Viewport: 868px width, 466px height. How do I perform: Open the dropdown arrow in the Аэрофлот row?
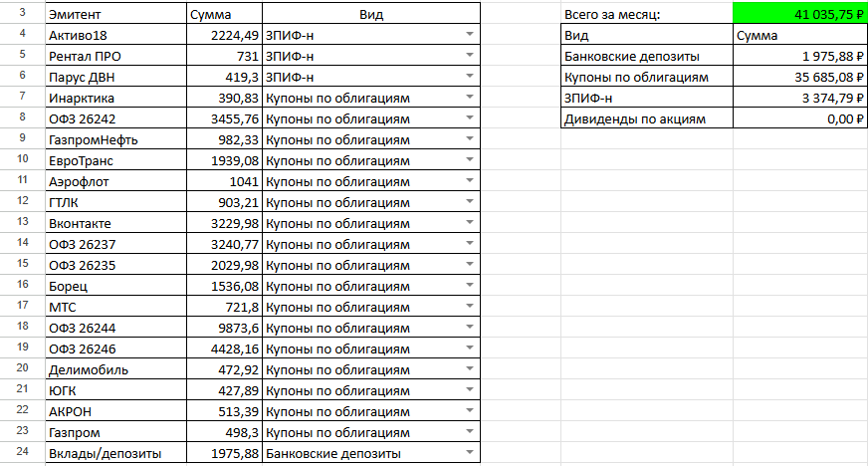click(x=470, y=180)
